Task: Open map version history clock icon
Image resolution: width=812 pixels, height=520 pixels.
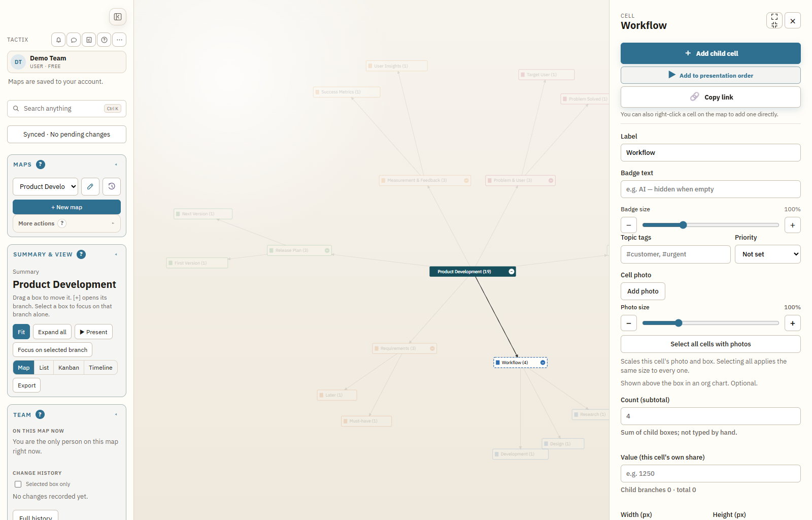Action: coord(112,186)
